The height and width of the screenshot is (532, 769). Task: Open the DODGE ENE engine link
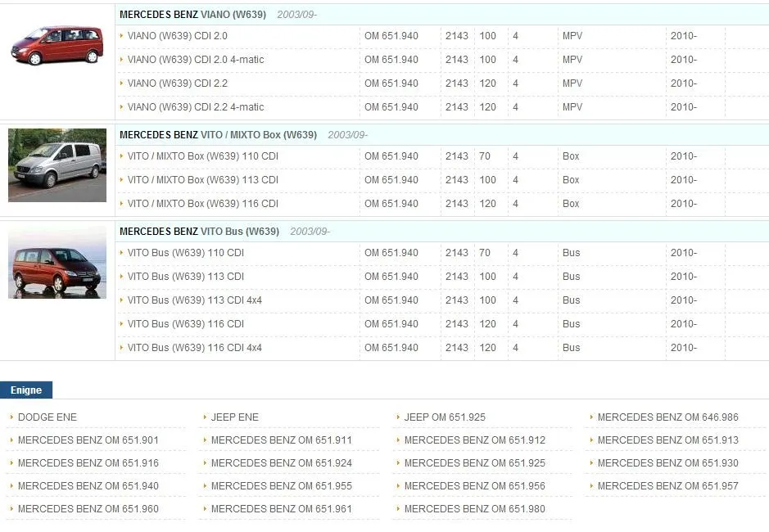pyautogui.click(x=47, y=417)
